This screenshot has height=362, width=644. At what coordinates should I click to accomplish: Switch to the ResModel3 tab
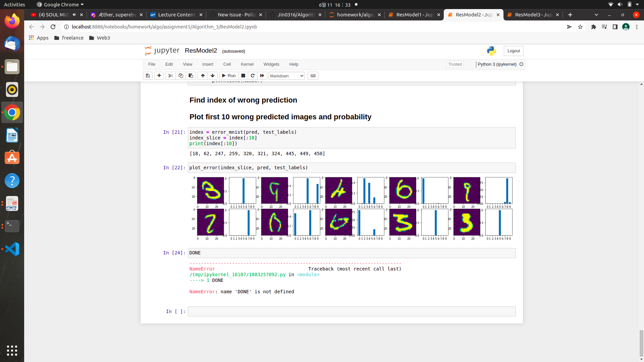tap(533, 15)
